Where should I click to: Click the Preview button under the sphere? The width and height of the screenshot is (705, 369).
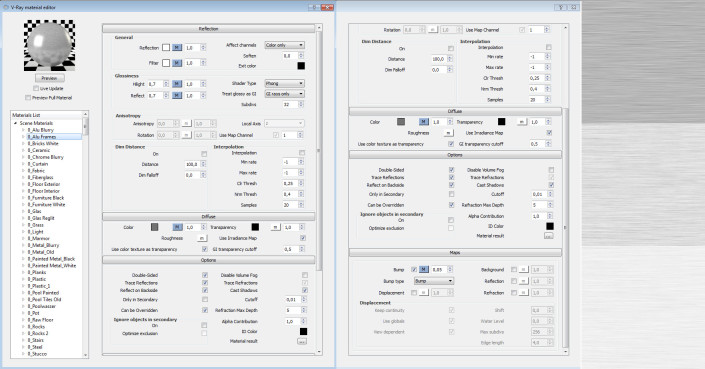point(49,78)
